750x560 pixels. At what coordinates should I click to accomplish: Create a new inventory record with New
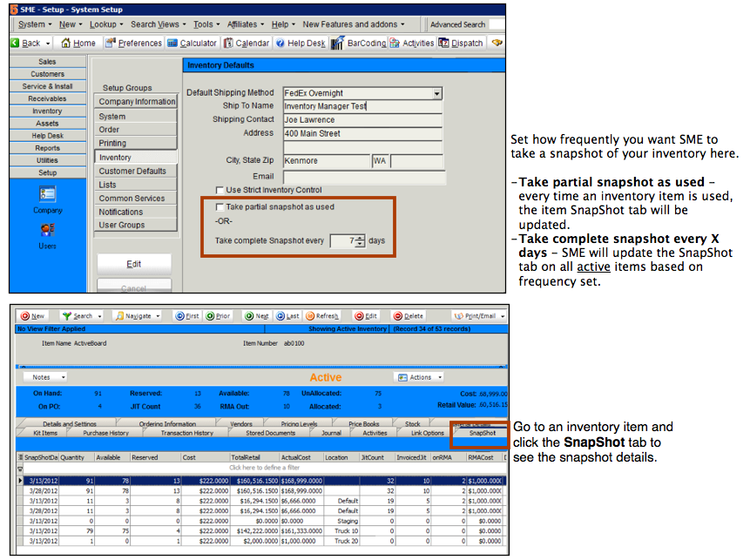(32, 316)
